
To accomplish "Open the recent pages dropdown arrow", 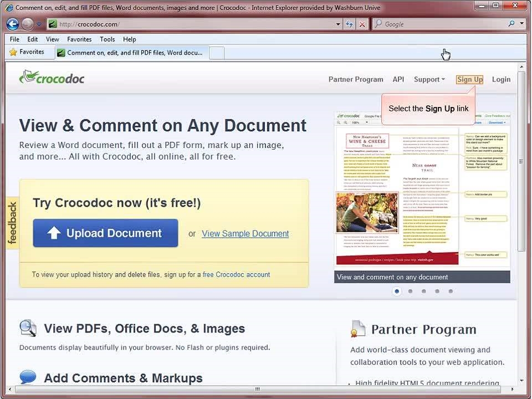I will tap(39, 24).
